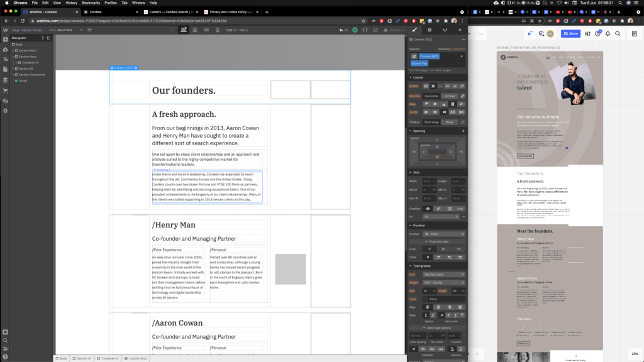Click the undo arrow in top toolbar

point(340,30)
